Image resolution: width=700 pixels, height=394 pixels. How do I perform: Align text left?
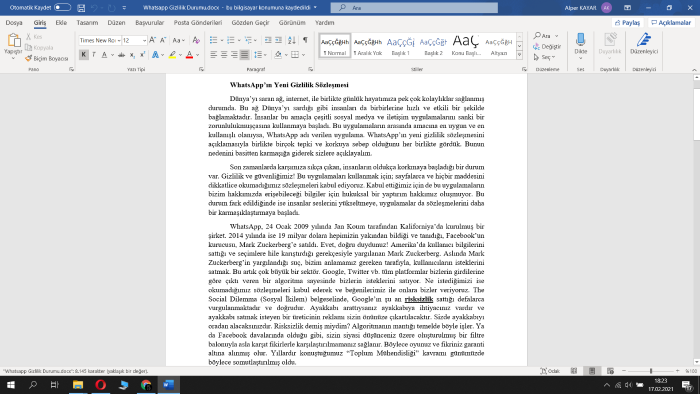click(213, 55)
